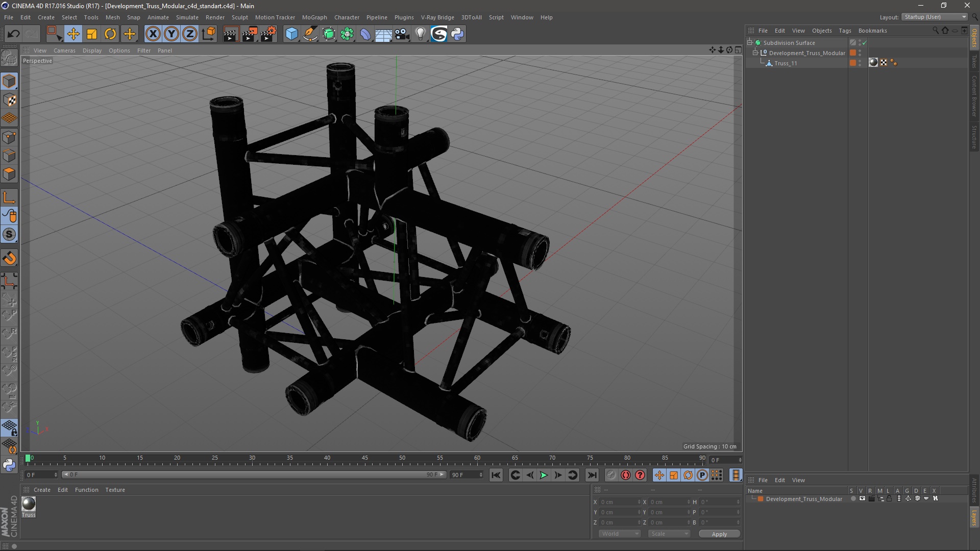This screenshot has width=980, height=551.
Task: Switch to Texture mode icon
Action: tap(9, 100)
